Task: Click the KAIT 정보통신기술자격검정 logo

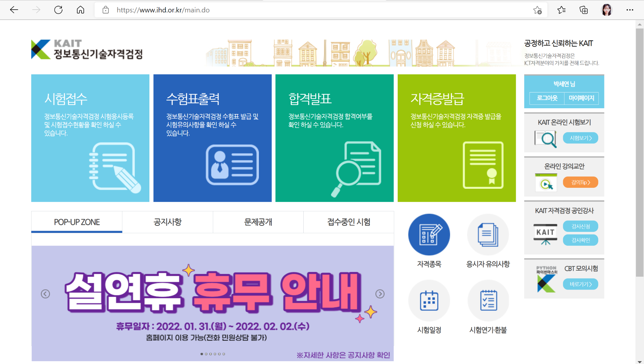Action: click(x=87, y=49)
